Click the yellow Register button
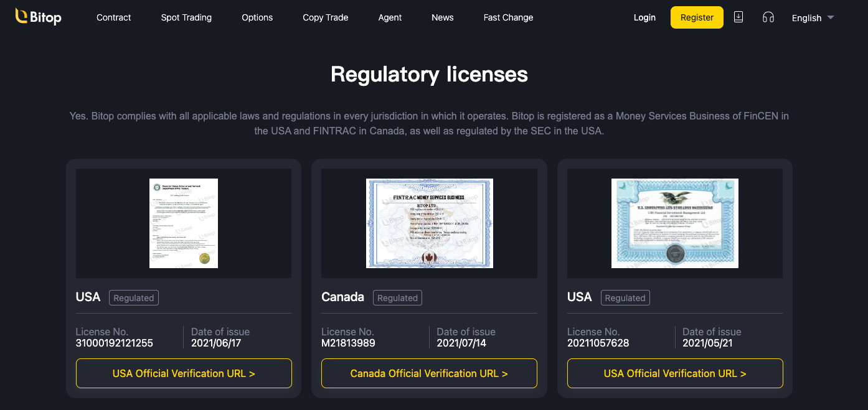The image size is (868, 410). [697, 17]
